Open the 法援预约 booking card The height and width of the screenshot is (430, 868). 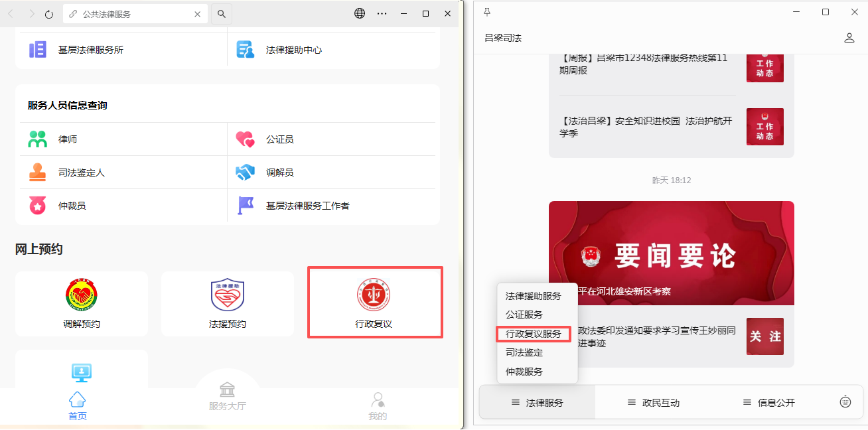[228, 303]
